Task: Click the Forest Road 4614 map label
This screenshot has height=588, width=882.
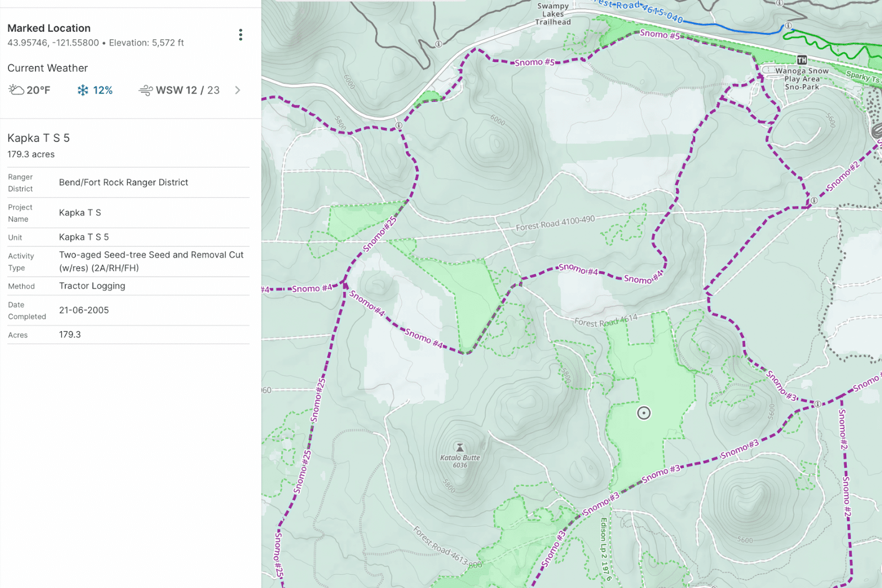Action: tap(606, 320)
